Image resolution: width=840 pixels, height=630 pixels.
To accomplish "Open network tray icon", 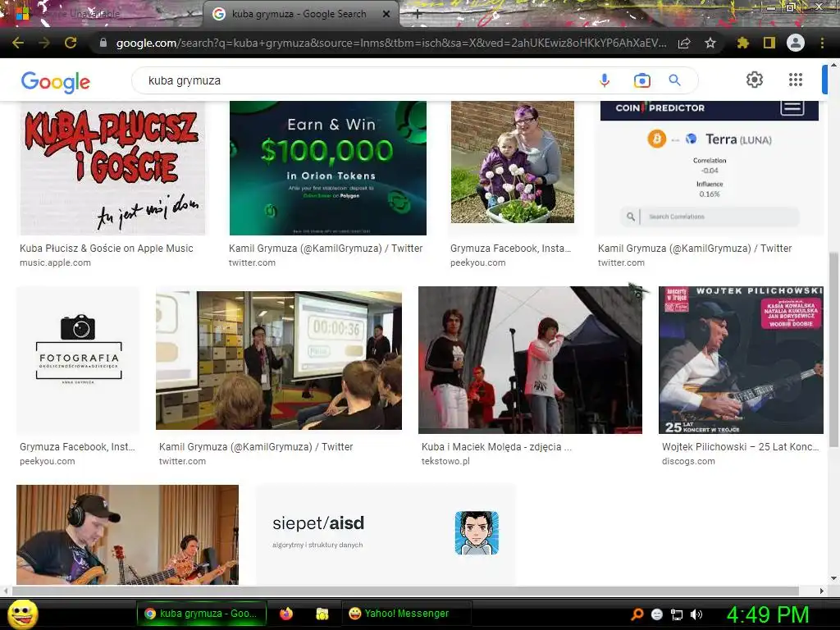I will click(677, 614).
